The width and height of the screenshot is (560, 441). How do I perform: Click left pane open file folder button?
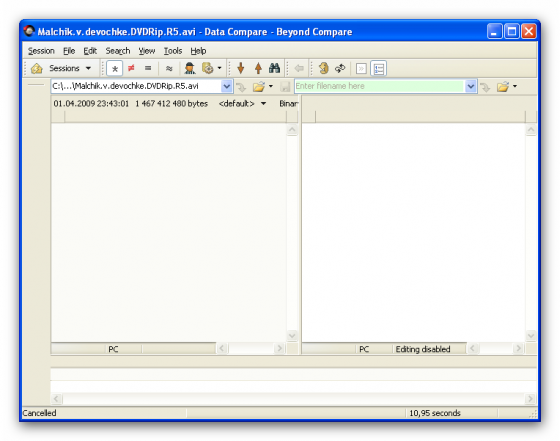point(259,86)
